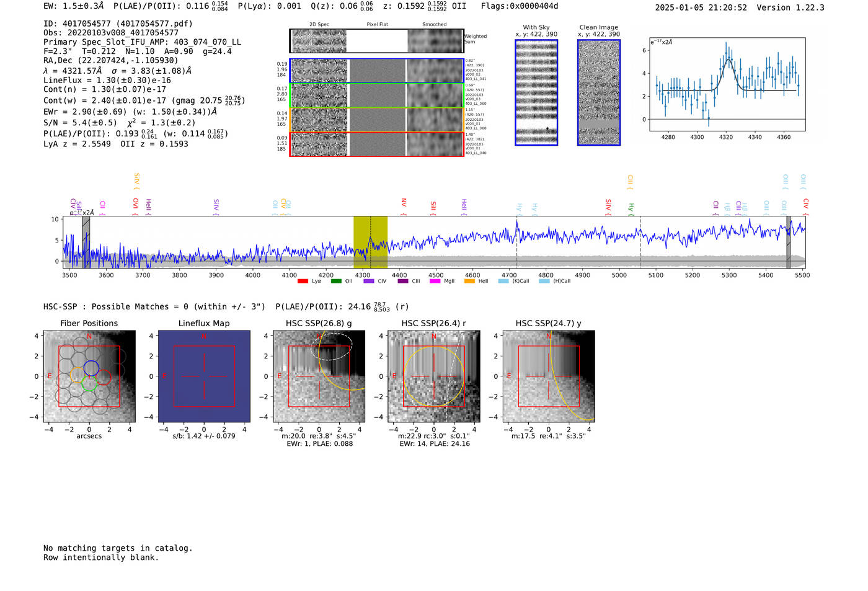Select the blue-bordered fiber row 403_LL_041
The width and height of the screenshot is (868, 591).
(x=376, y=71)
